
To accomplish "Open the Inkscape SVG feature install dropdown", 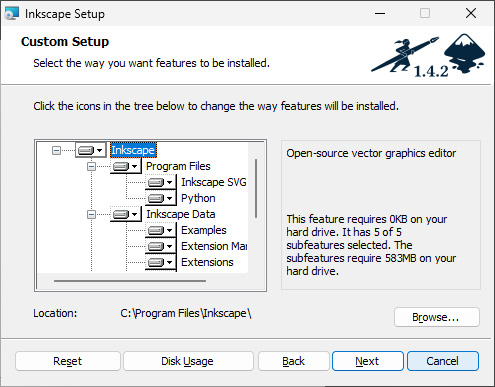I will [161, 182].
